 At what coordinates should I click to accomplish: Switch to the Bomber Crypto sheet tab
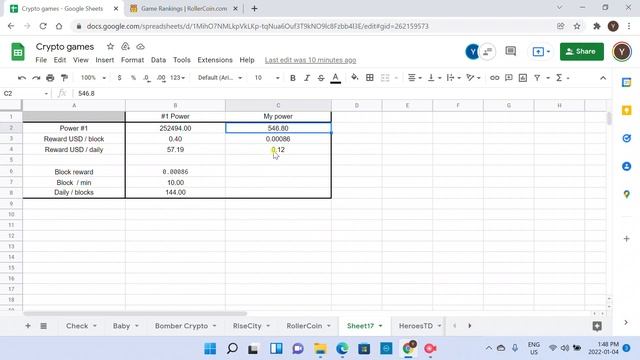[181, 326]
